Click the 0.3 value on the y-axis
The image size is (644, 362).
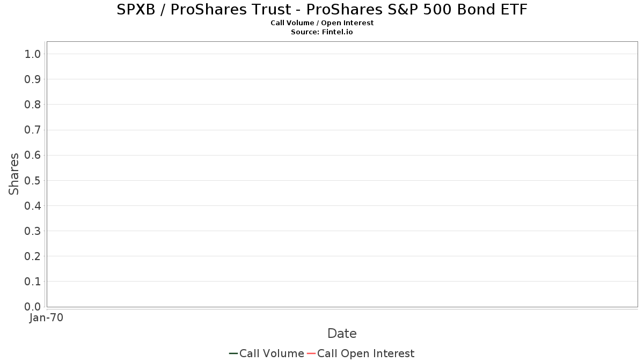[x=33, y=231]
